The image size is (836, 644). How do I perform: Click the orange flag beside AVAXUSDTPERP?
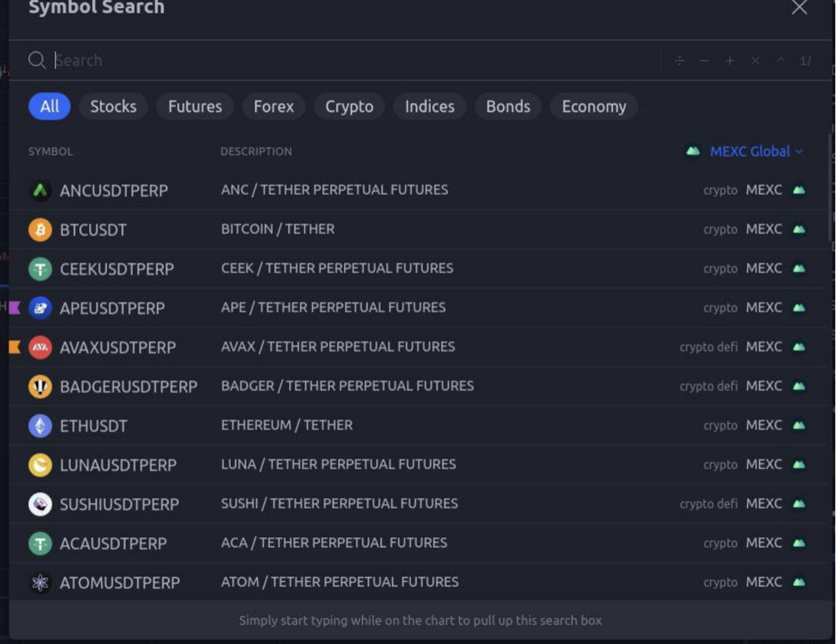(x=14, y=347)
